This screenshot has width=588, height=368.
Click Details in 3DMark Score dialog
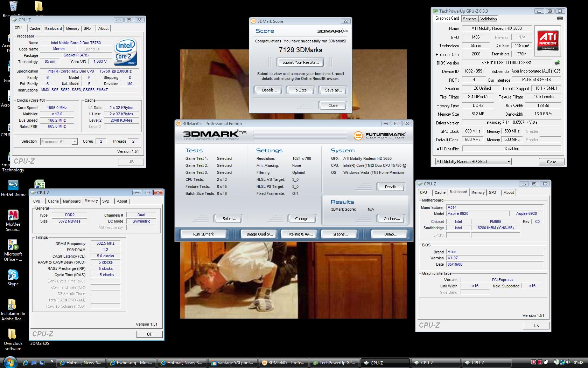tap(269, 90)
